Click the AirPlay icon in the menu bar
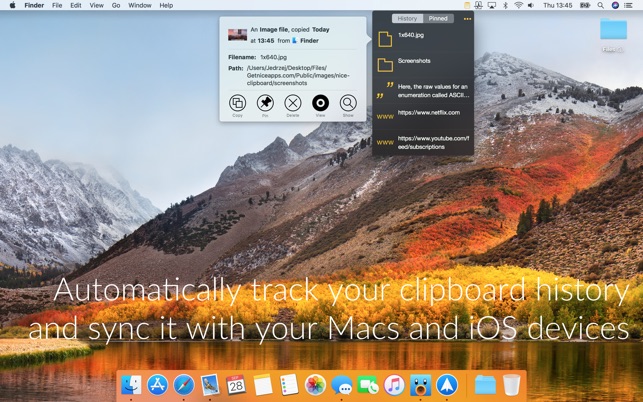The width and height of the screenshot is (643, 402). pos(492,5)
